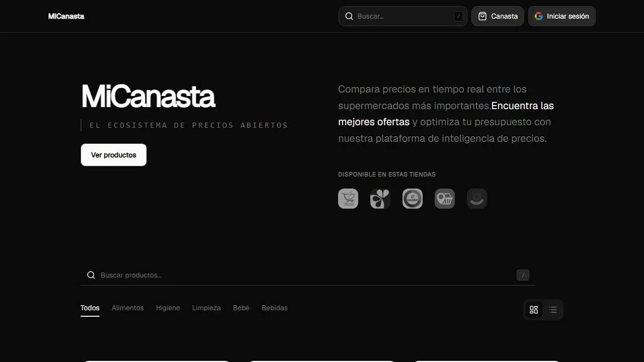Sign in with Google via Iniciar sesión
This screenshot has width=644, height=362.
562,16
